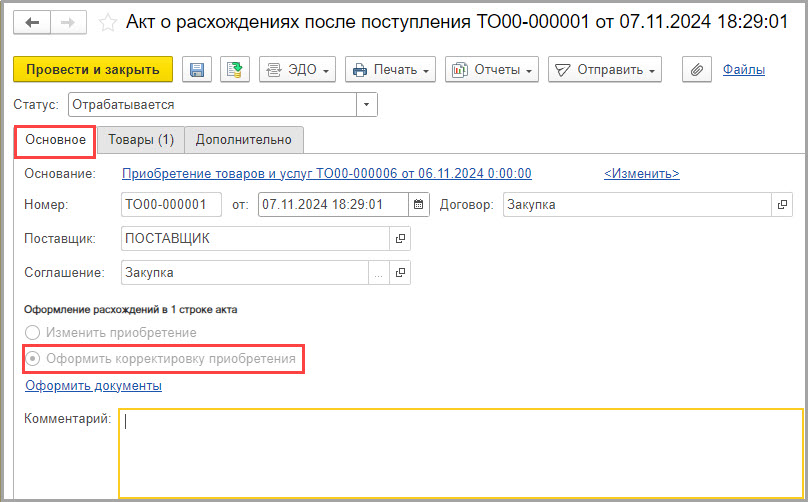This screenshot has height=502, width=808.
Task: Open the Договор field's linked record icon
Action: (x=782, y=205)
